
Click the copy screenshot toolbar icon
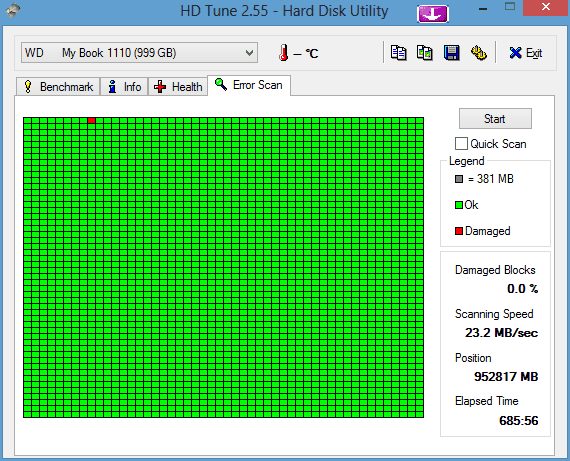[x=425, y=53]
